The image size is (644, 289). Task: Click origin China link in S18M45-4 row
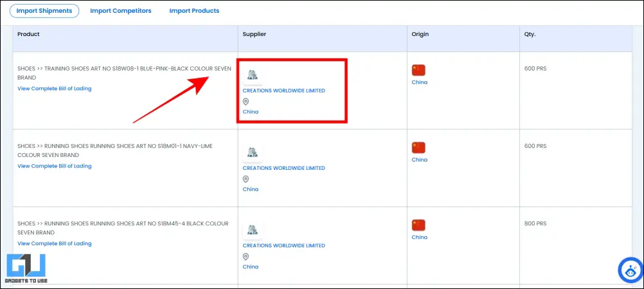(419, 238)
